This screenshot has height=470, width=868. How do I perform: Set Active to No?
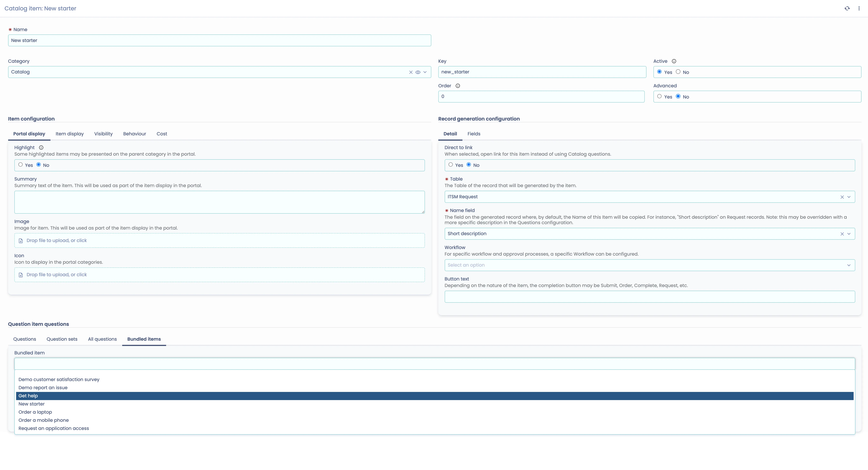(678, 72)
